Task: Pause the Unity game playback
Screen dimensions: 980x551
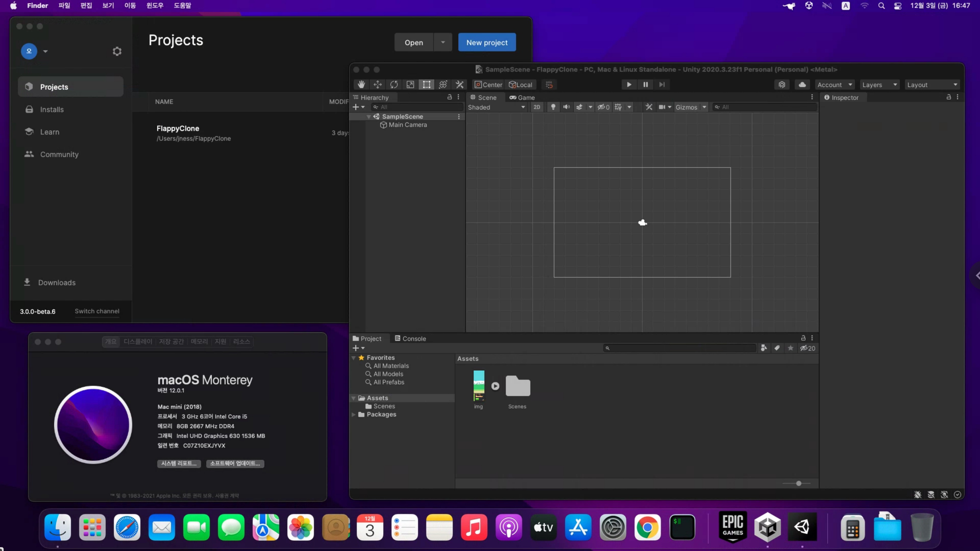Action: click(x=645, y=85)
